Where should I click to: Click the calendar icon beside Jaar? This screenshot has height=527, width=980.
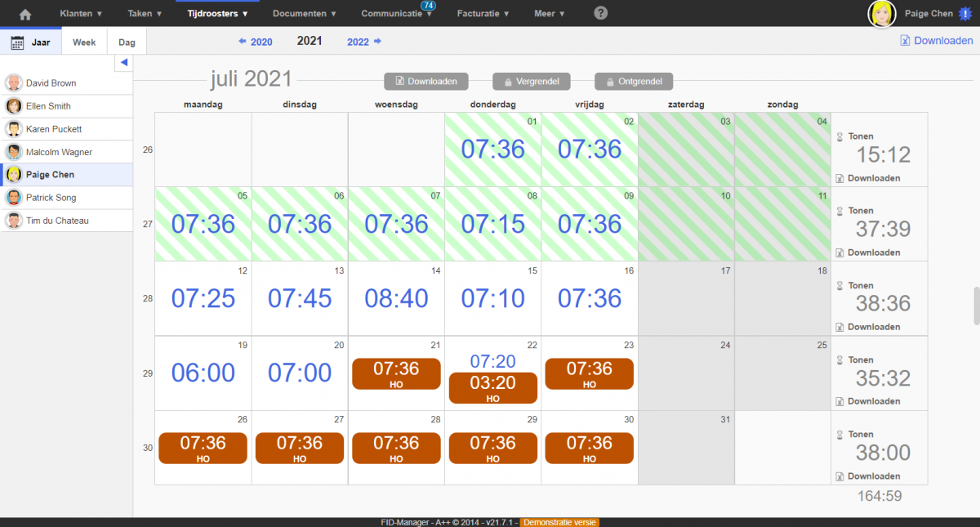[17, 42]
